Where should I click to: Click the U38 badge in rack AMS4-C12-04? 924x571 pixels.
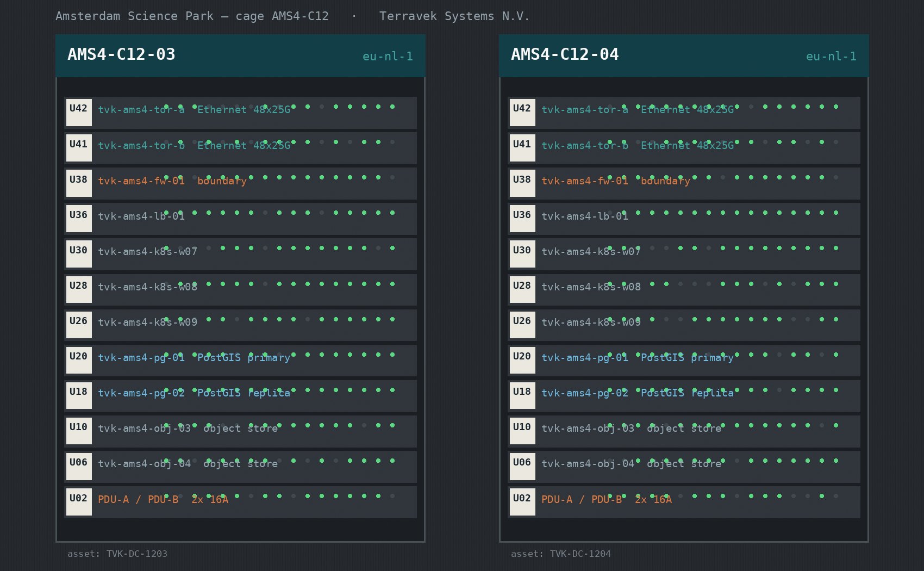click(x=522, y=183)
